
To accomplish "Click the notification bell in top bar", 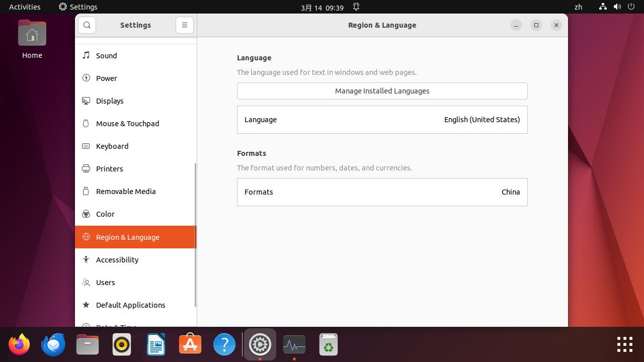I will (356, 7).
